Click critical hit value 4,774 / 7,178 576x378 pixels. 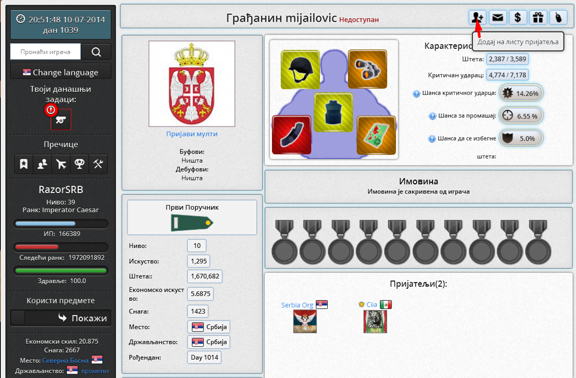(x=508, y=75)
